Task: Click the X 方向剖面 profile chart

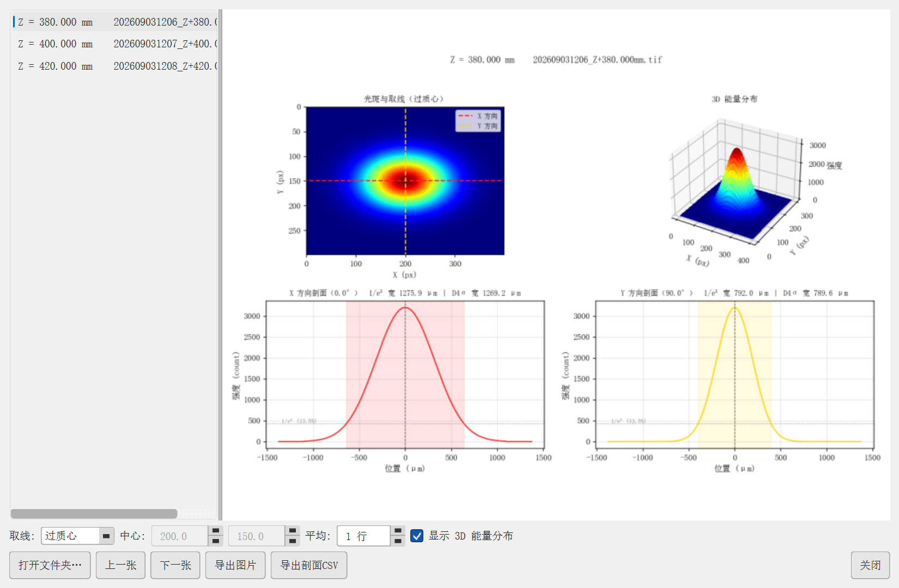Action: coord(405,375)
